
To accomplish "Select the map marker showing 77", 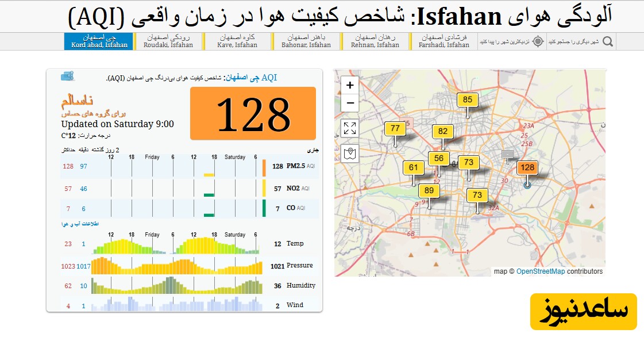I will 395,129.
